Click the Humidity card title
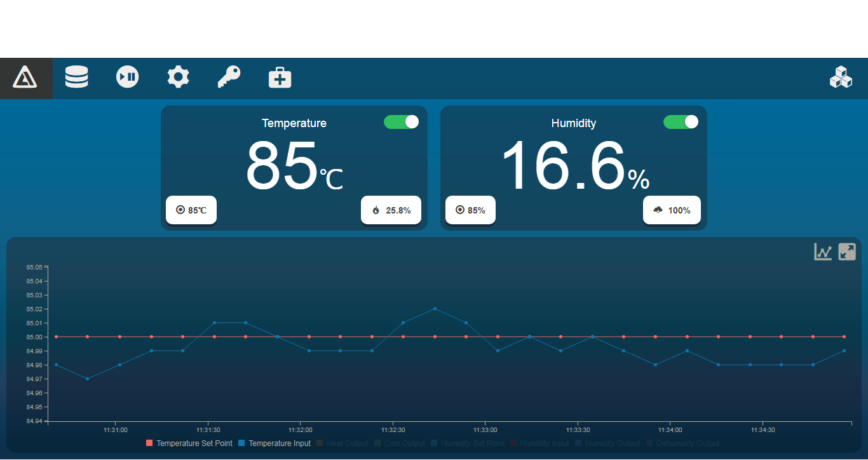This screenshot has height=460, width=868. [x=574, y=123]
